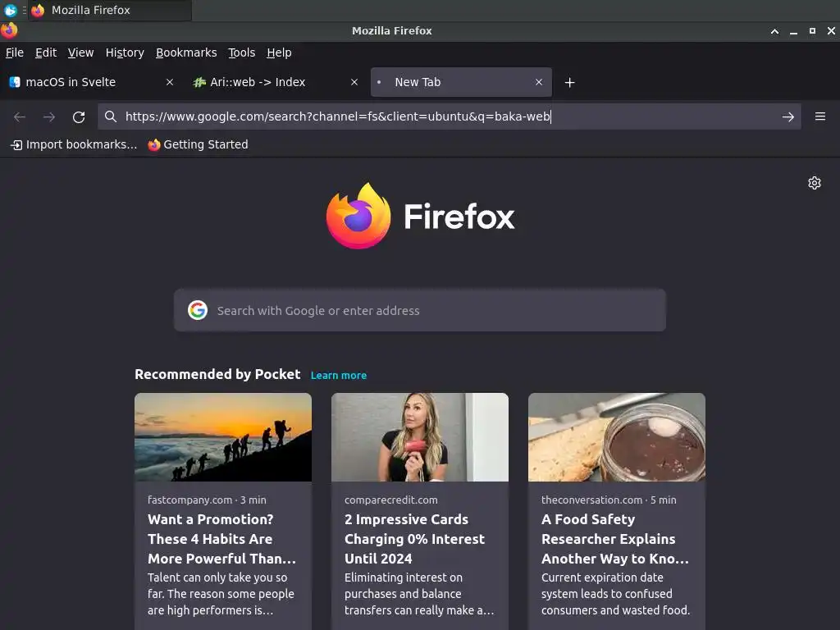Open the Edit menu
The width and height of the screenshot is (840, 630).
click(x=46, y=52)
